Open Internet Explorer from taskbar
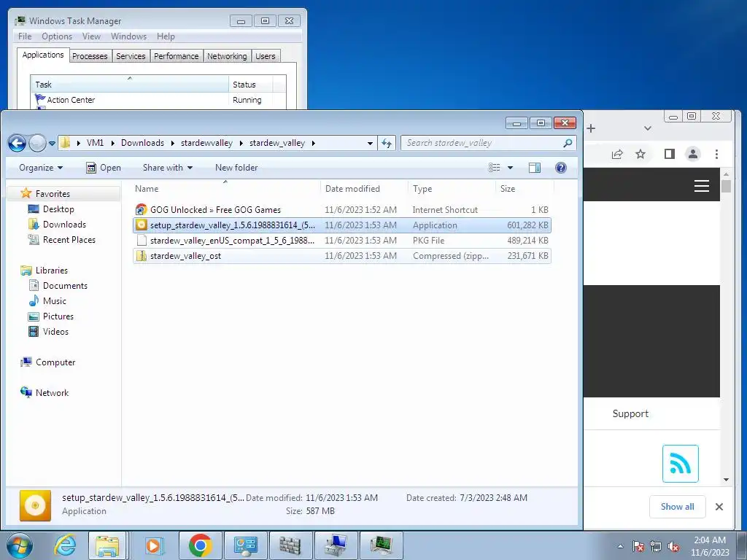 [x=65, y=545]
